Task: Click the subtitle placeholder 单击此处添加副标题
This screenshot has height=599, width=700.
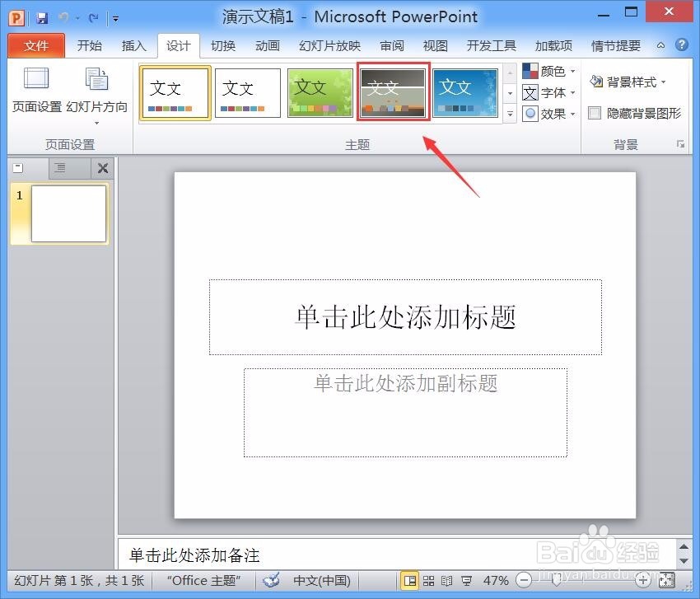Action: [405, 412]
